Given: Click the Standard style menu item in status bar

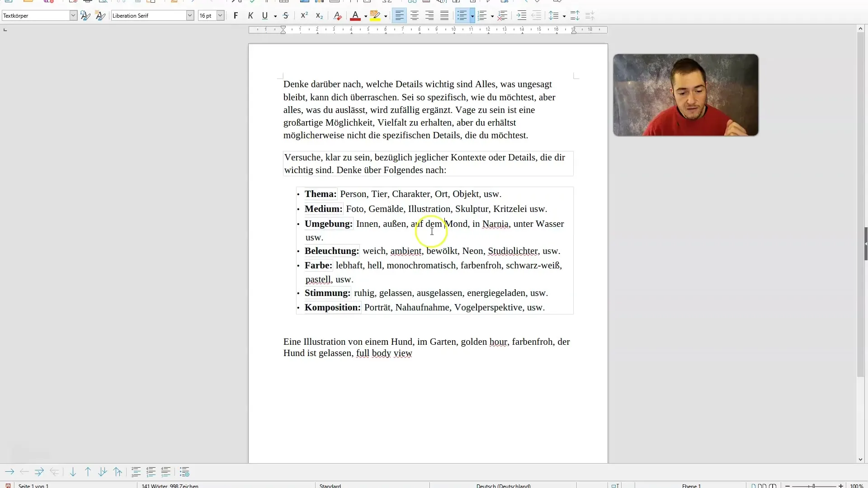Looking at the screenshot, I should [x=331, y=485].
